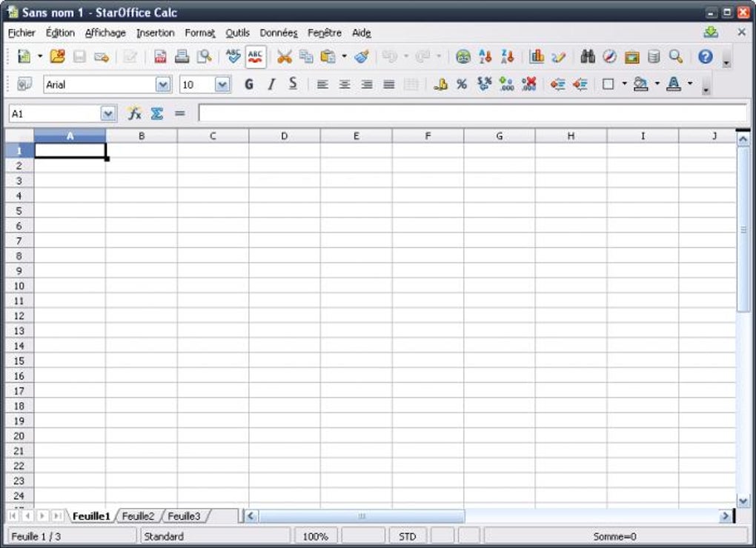Open the Données menu
This screenshot has height=548, width=756.
[x=279, y=33]
